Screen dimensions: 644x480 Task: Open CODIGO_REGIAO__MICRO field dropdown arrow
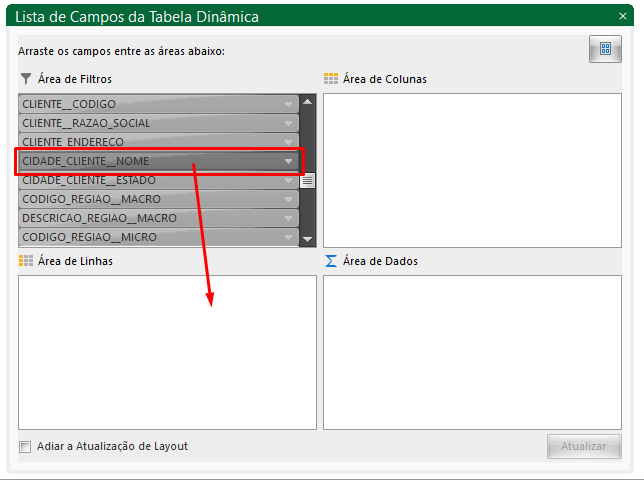pyautogui.click(x=288, y=237)
